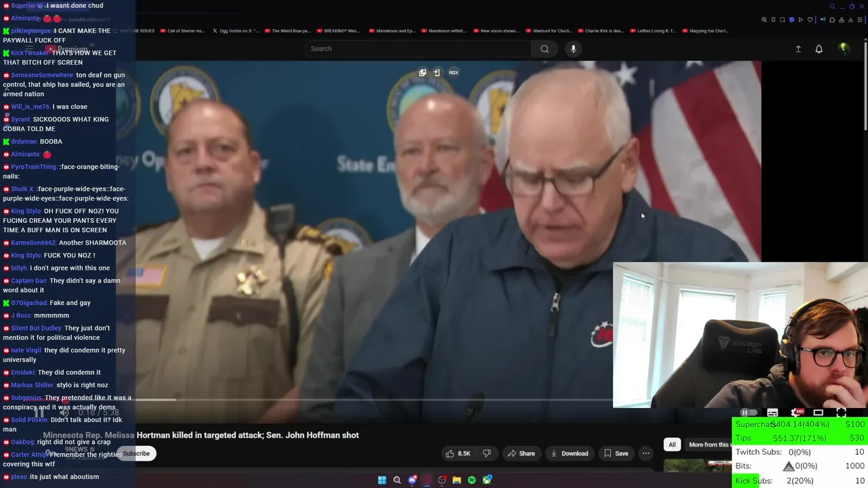
Task: Open the Windows Start button
Action: (x=382, y=480)
